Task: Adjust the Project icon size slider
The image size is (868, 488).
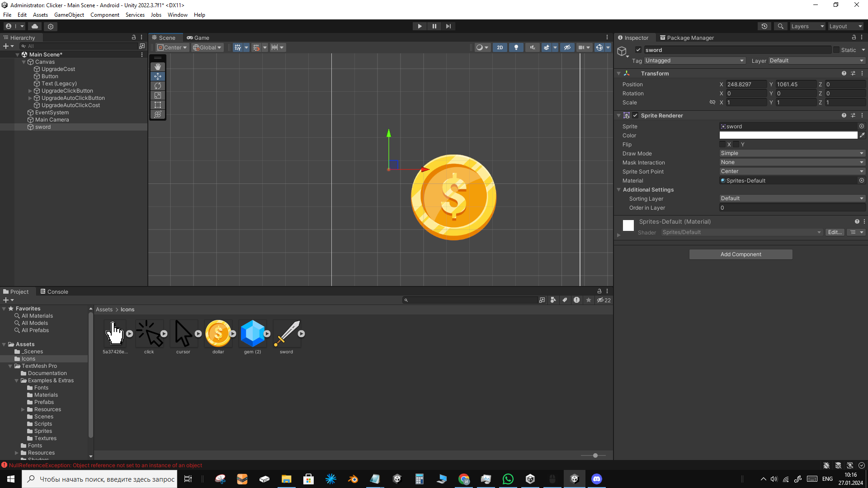Action: click(595, 455)
